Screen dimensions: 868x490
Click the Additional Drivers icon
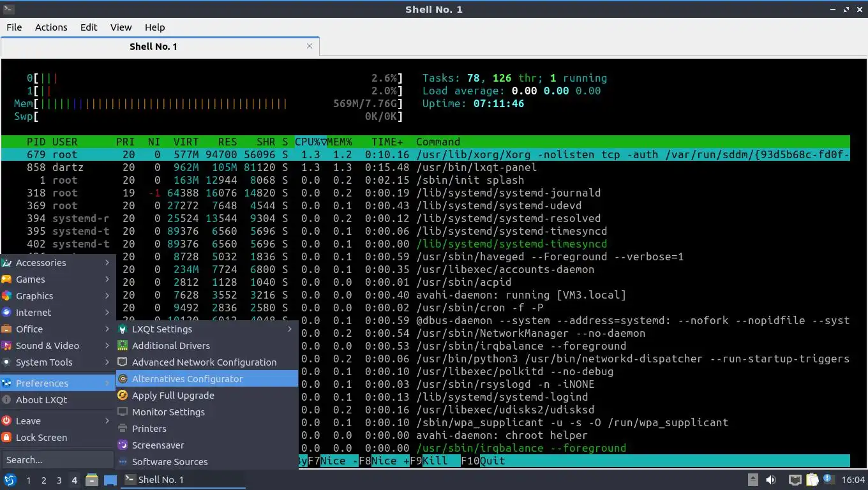[x=123, y=346]
